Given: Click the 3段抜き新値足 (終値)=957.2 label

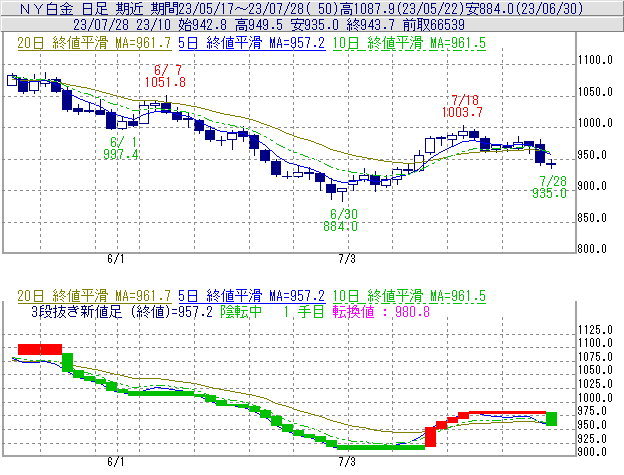Looking at the screenshot, I should pyautogui.click(x=122, y=311).
